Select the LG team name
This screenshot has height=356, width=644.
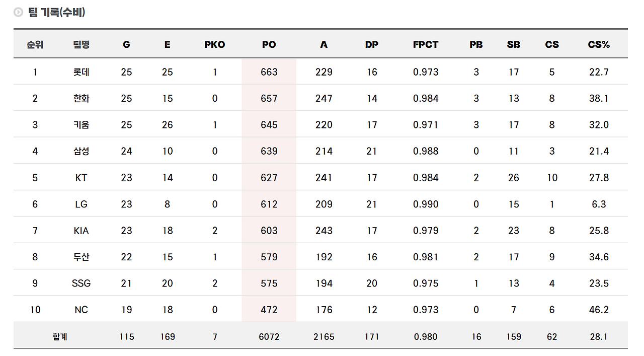click(81, 204)
